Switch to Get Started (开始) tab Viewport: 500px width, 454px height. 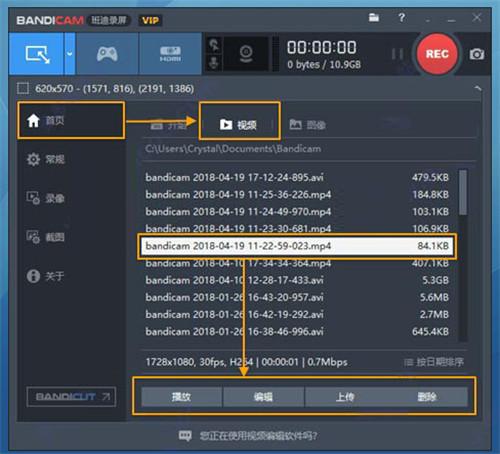tap(168, 125)
